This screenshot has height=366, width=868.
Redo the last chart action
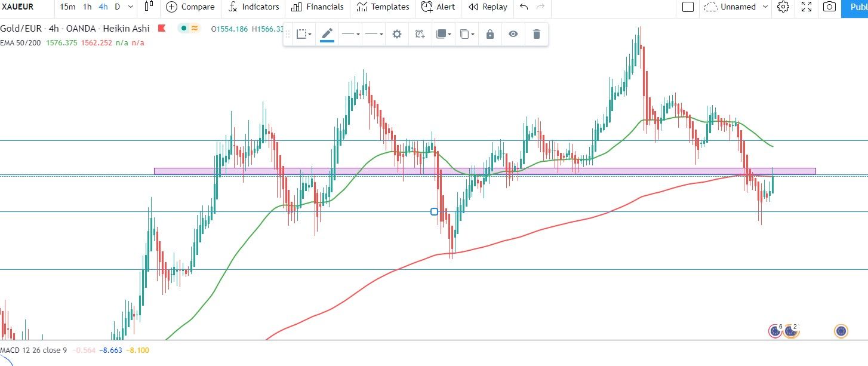click(x=541, y=7)
